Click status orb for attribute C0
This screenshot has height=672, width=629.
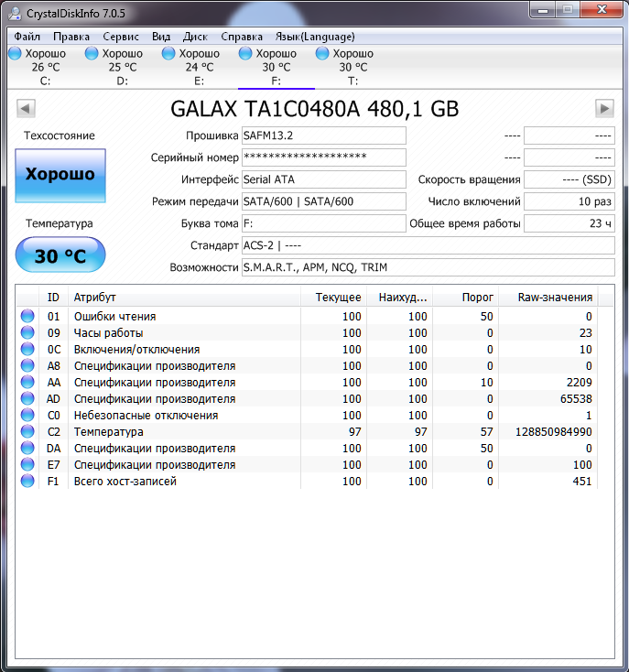(x=27, y=415)
